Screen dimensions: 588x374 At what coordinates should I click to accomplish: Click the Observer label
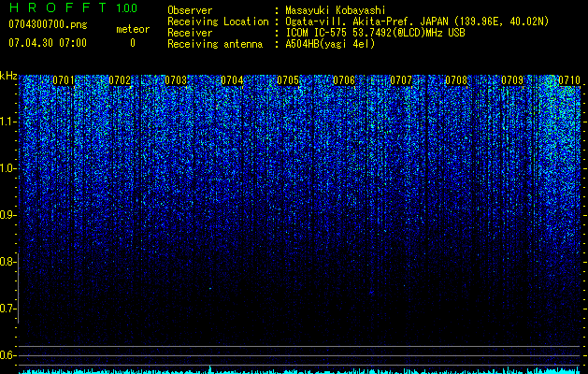click(x=190, y=10)
